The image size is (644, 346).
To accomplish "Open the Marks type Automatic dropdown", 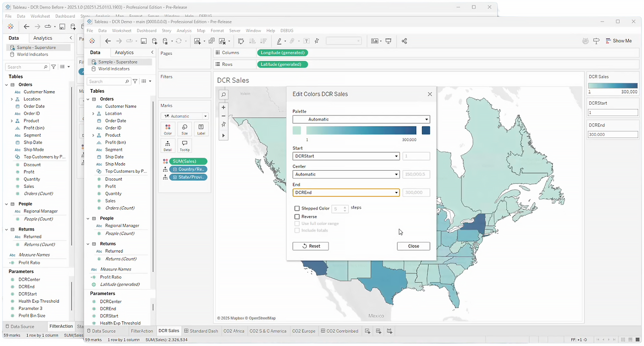I will [x=185, y=116].
